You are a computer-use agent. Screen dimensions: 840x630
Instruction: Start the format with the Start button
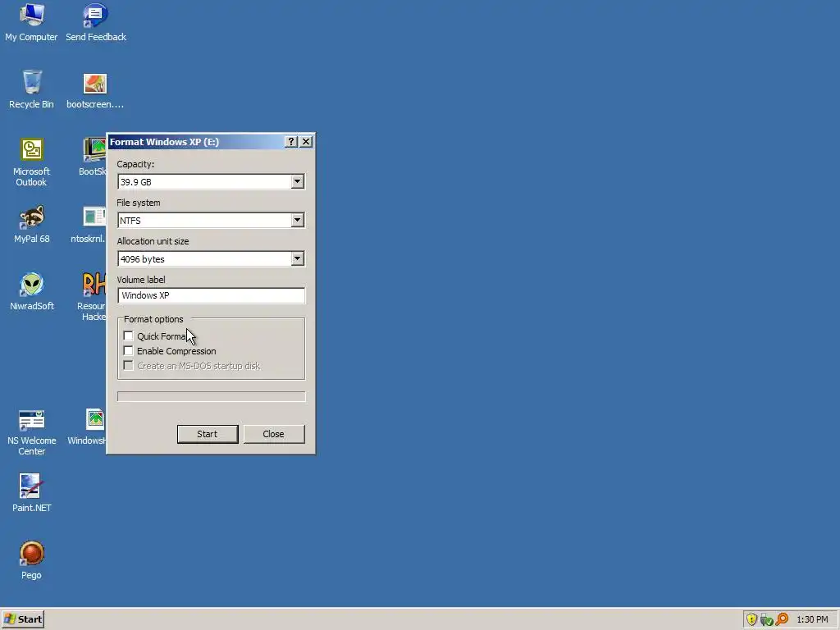tap(208, 434)
